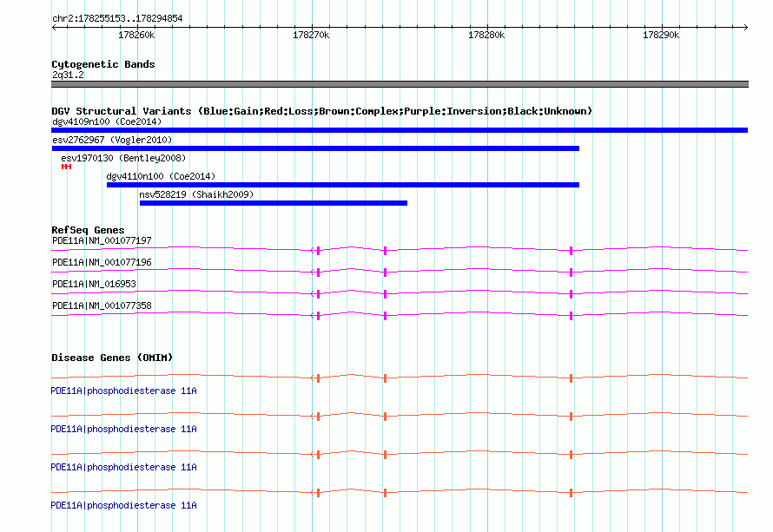The height and width of the screenshot is (532, 773).
Task: Click the Cytogenetic Bands track title
Action: [103, 64]
